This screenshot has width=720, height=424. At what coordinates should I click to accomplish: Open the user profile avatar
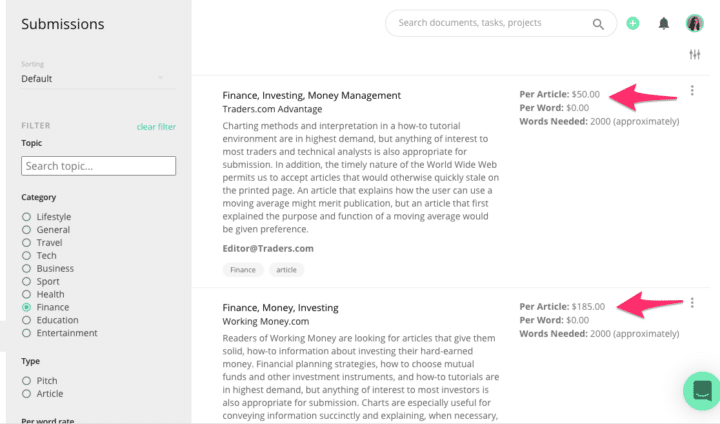pyautogui.click(x=694, y=23)
